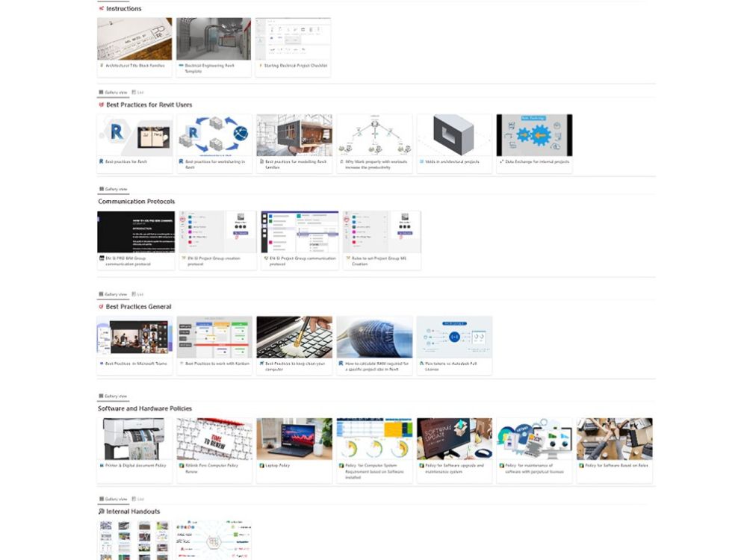747x560 pixels.
Task: Open the Best Practices for Revit Users database title
Action: click(149, 105)
